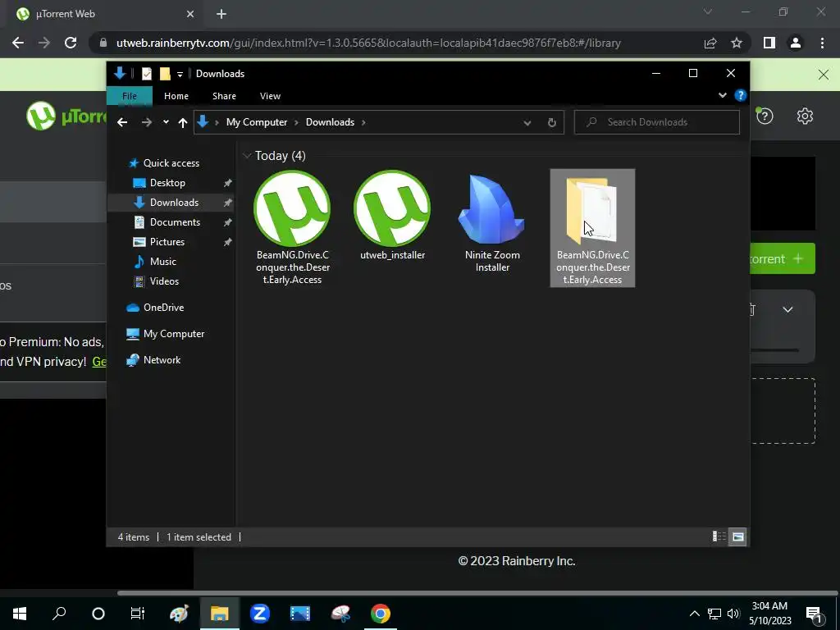The image size is (840, 630).
Task: Open a new Chrome tab
Action: tap(221, 14)
